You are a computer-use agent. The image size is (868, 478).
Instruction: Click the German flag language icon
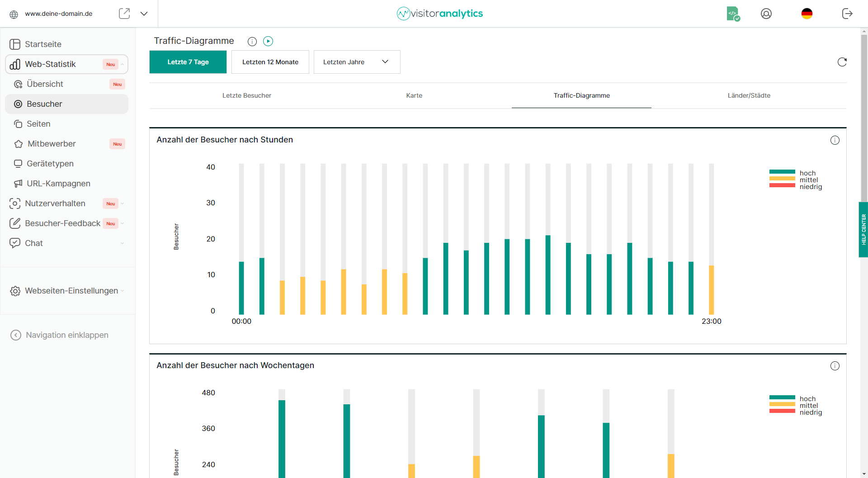click(x=807, y=14)
